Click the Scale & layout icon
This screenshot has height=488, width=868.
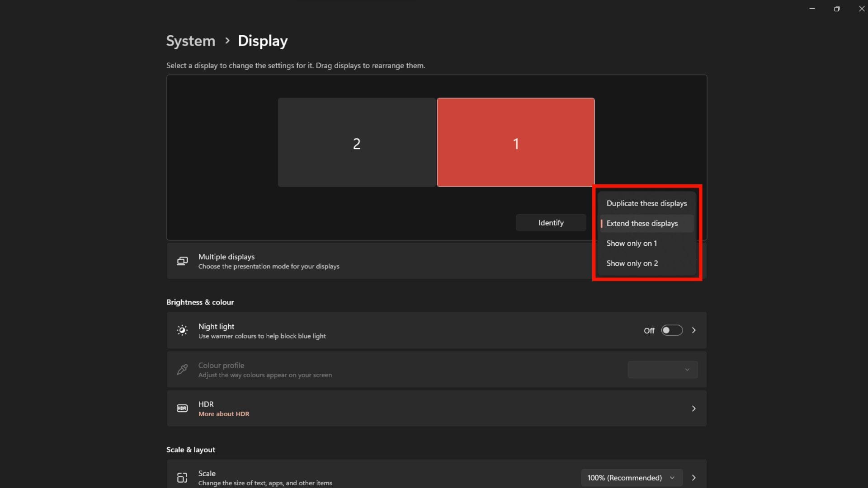[x=182, y=478]
